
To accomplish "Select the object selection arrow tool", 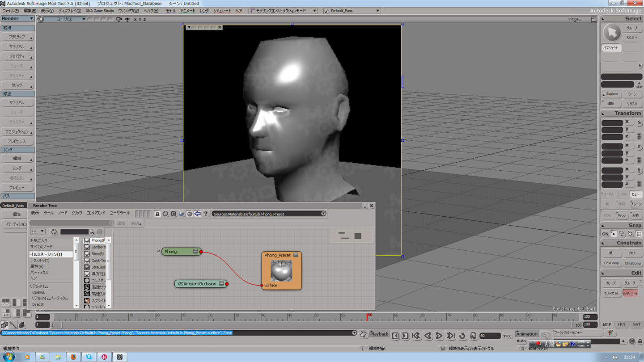I will (611, 33).
